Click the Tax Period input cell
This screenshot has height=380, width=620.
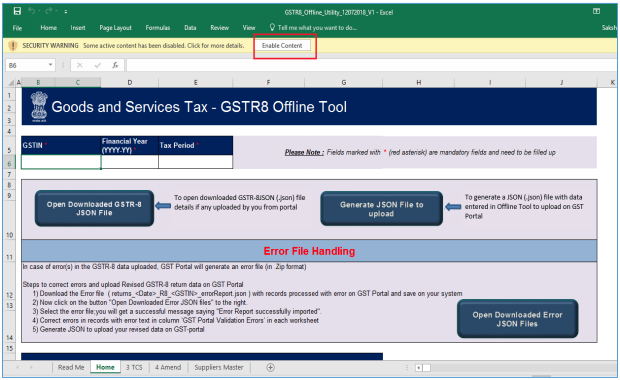(x=195, y=162)
